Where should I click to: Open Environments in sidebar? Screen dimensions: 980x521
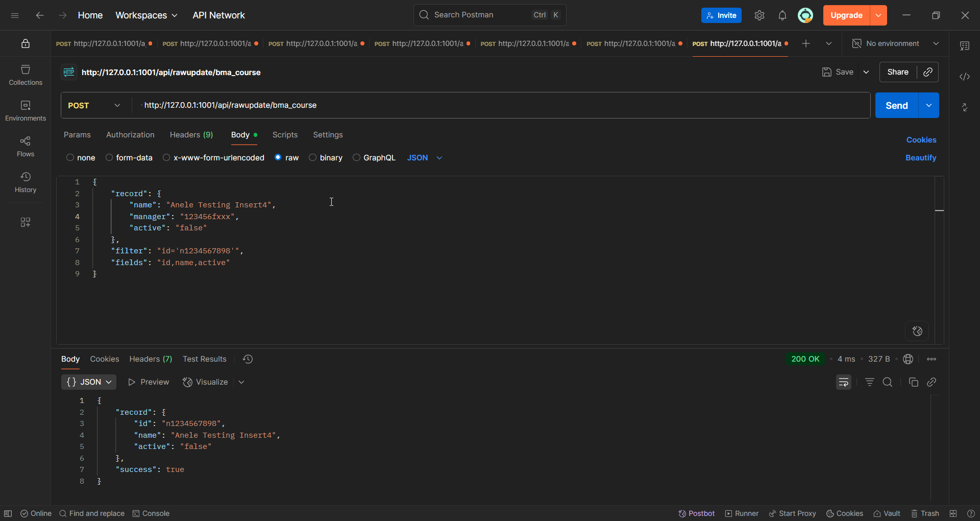(26, 111)
